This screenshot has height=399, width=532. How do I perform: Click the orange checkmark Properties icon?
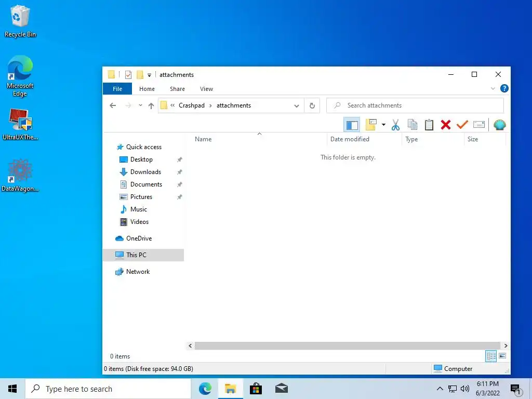(462, 125)
